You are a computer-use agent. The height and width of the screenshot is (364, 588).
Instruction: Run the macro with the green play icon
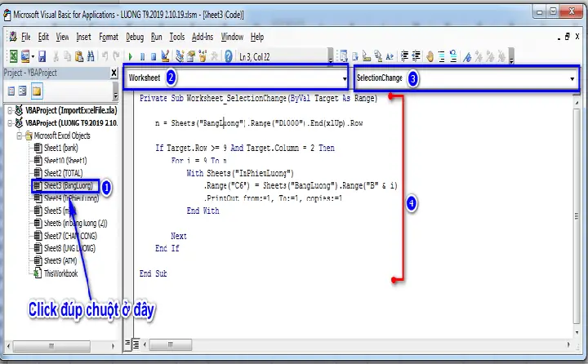[x=130, y=56]
